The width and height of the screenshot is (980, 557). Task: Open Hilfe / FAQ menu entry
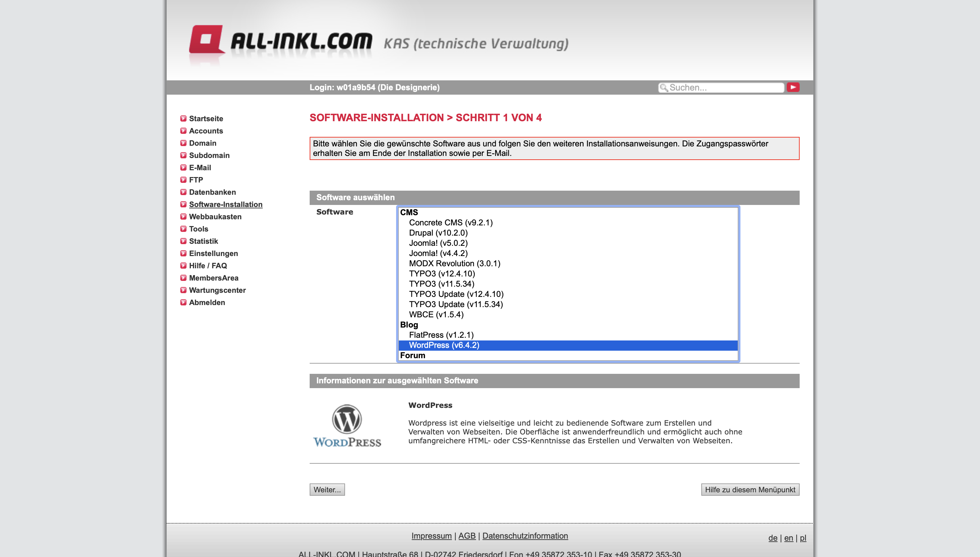(208, 266)
